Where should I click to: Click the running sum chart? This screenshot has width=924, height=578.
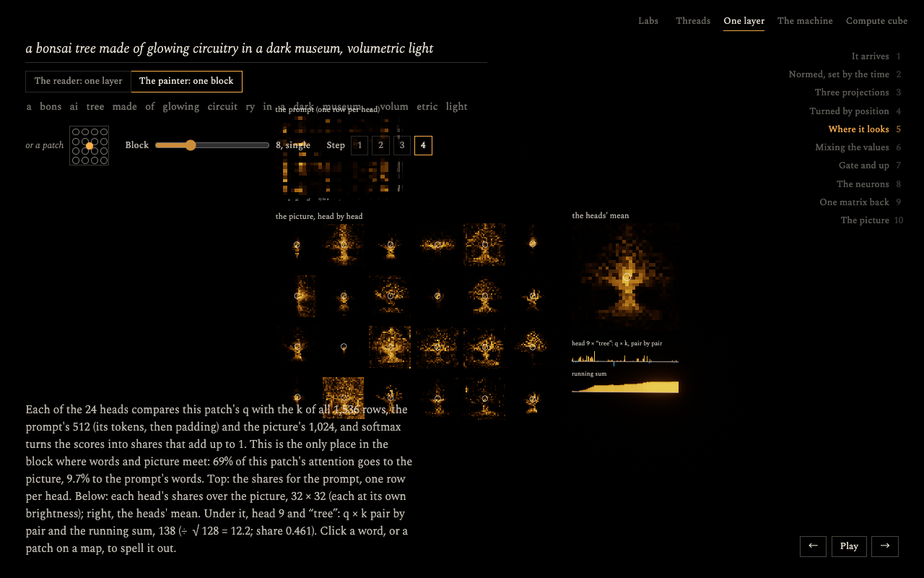(x=625, y=387)
